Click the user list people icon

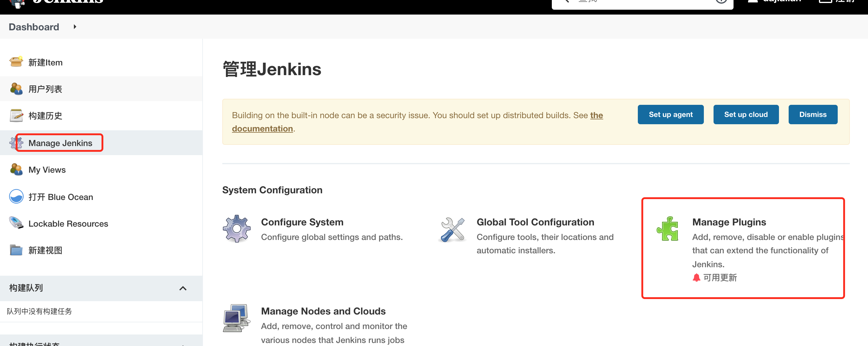(16, 89)
